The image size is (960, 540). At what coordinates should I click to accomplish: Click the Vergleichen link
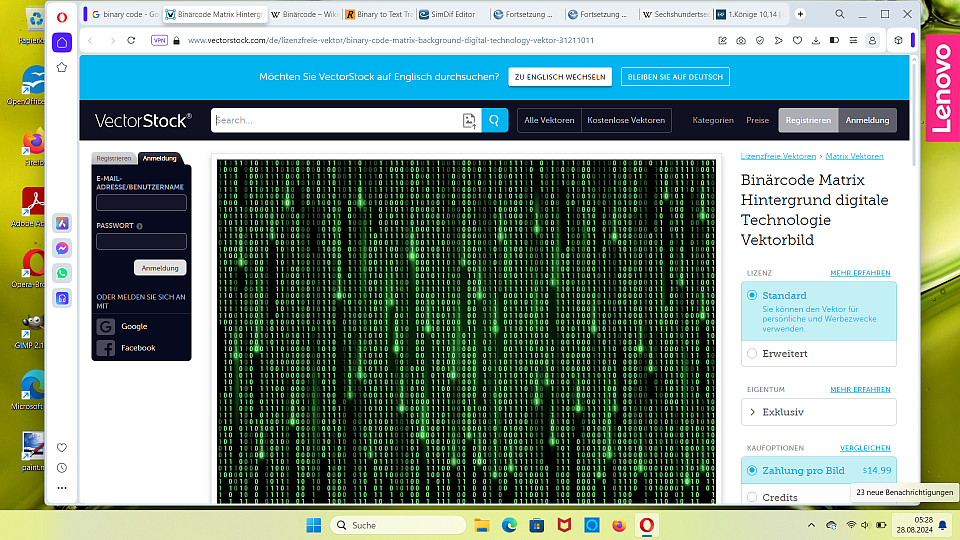coord(865,448)
